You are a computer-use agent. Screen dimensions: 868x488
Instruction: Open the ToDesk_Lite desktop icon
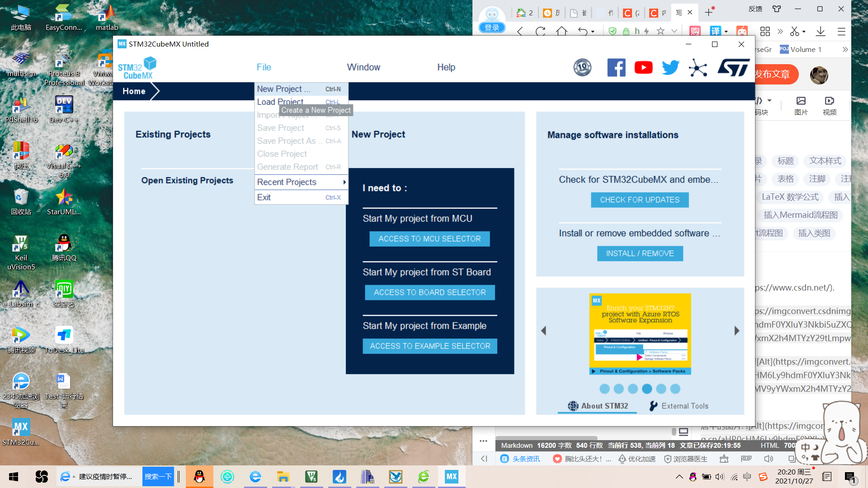(64, 340)
